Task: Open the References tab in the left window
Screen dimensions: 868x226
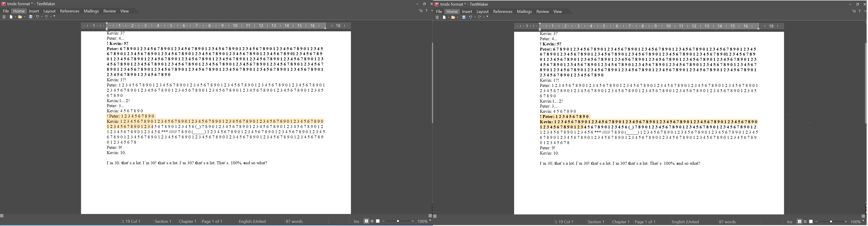Action: [70, 11]
